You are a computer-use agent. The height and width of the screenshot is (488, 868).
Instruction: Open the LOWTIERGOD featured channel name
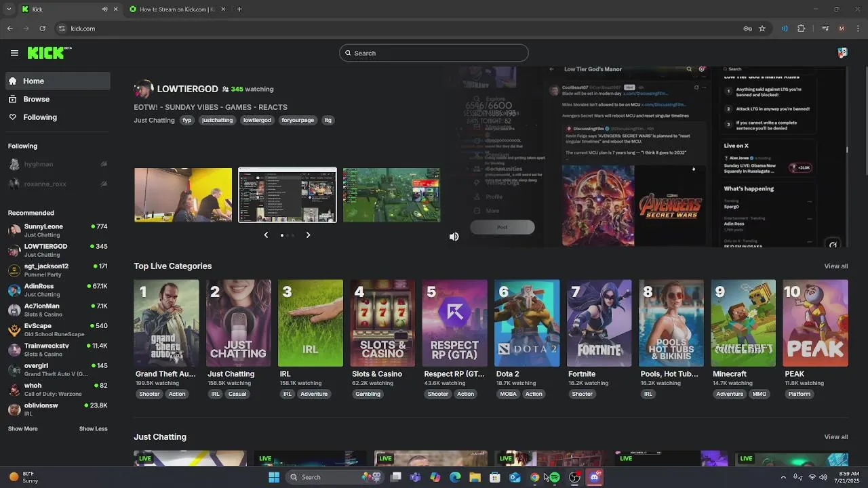point(188,89)
